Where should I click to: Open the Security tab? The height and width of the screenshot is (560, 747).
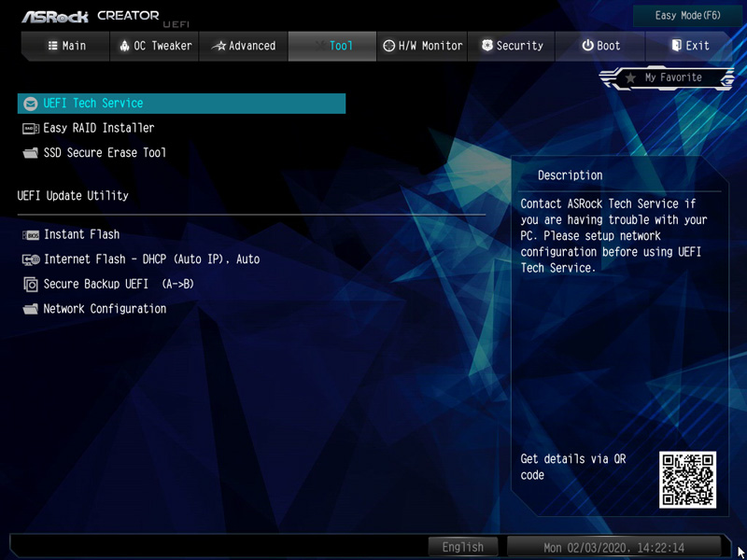511,46
